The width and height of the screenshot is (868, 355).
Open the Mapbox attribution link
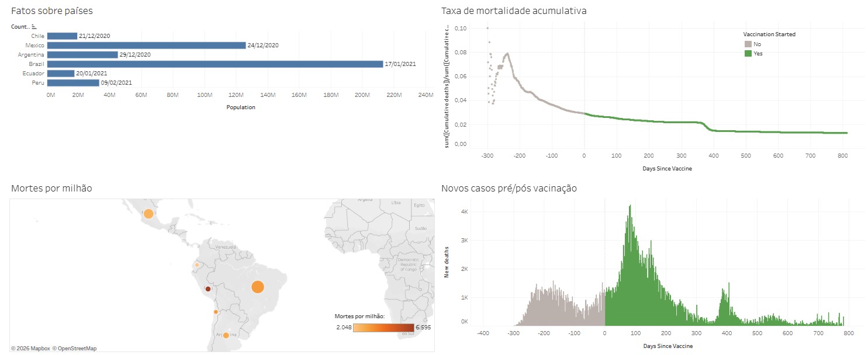pyautogui.click(x=30, y=348)
